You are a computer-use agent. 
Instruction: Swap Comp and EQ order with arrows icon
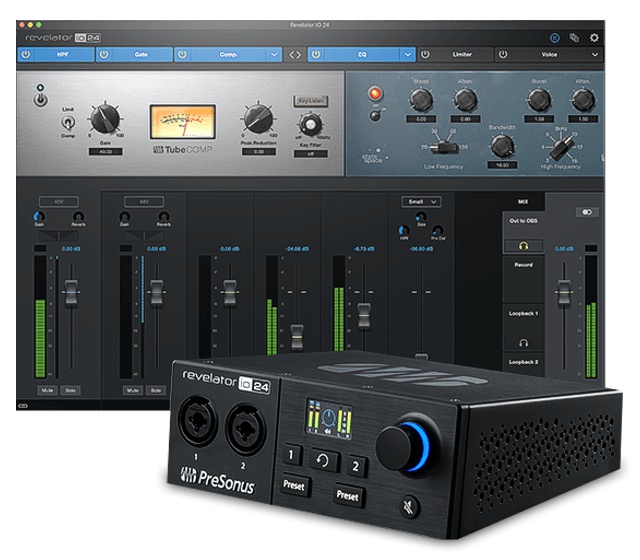pyautogui.click(x=295, y=54)
